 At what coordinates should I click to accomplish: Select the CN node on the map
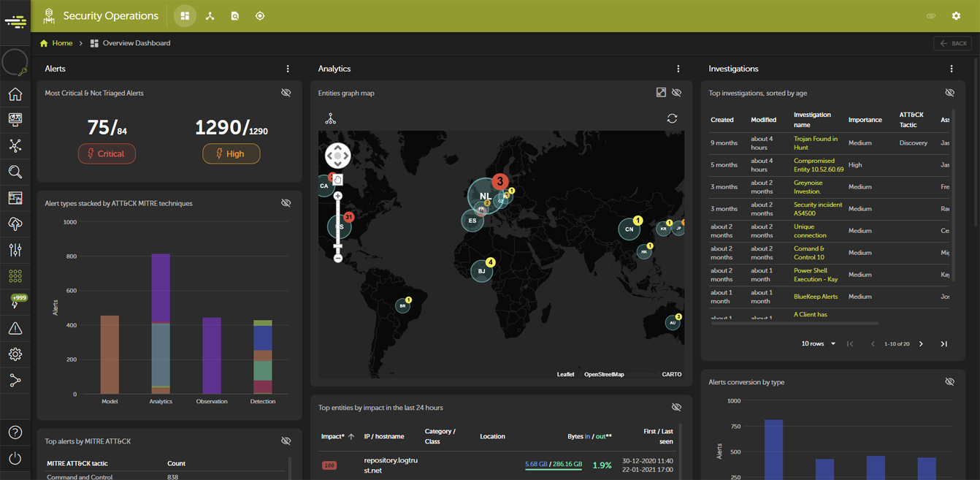point(629,229)
